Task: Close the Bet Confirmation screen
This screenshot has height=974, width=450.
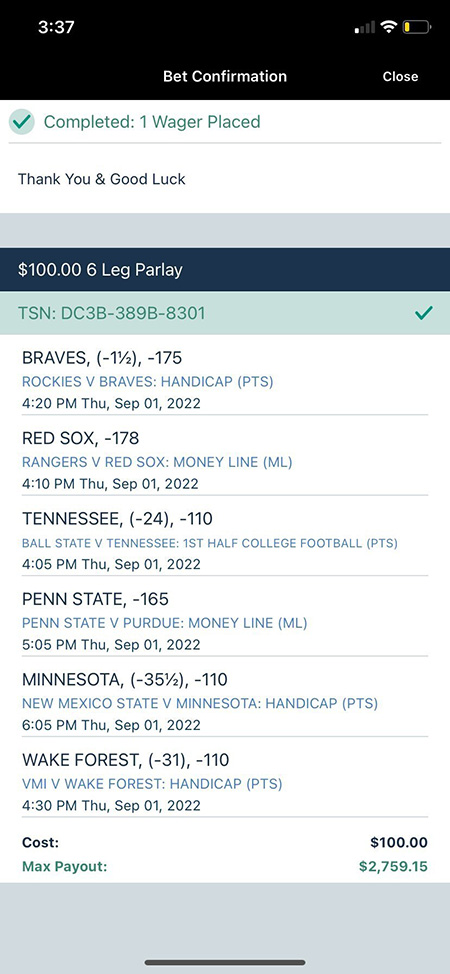Action: tap(400, 76)
